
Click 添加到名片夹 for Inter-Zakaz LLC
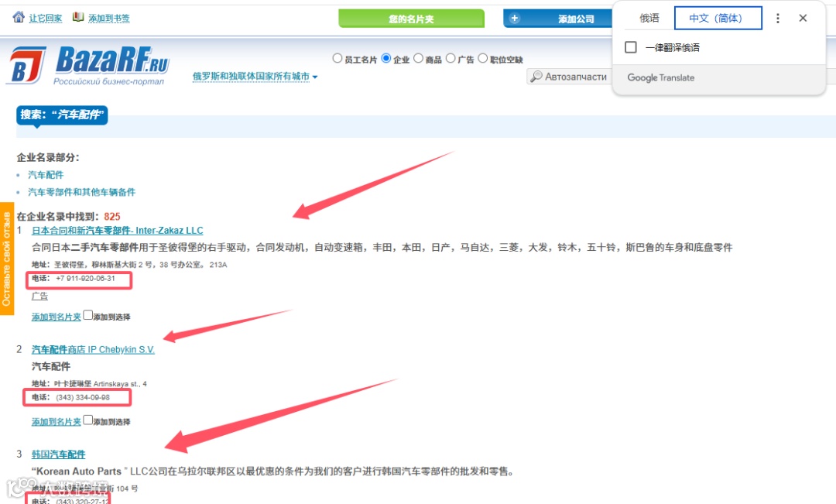pyautogui.click(x=56, y=317)
